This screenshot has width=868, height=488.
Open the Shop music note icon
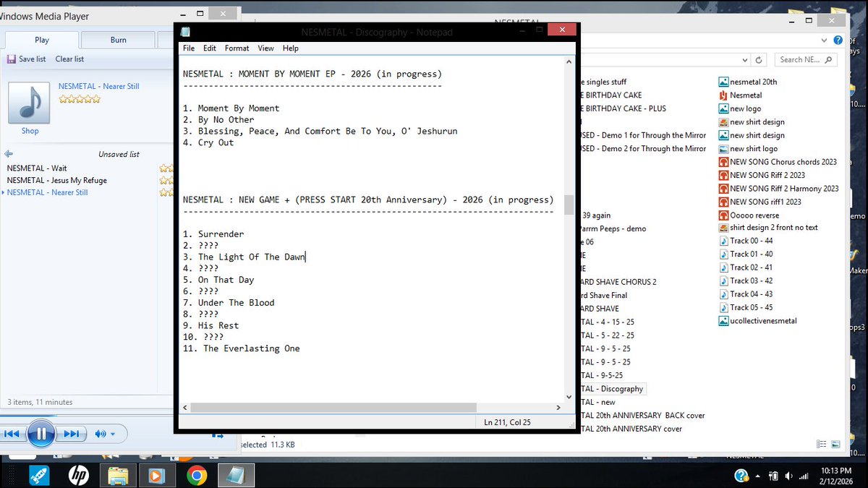tap(30, 102)
